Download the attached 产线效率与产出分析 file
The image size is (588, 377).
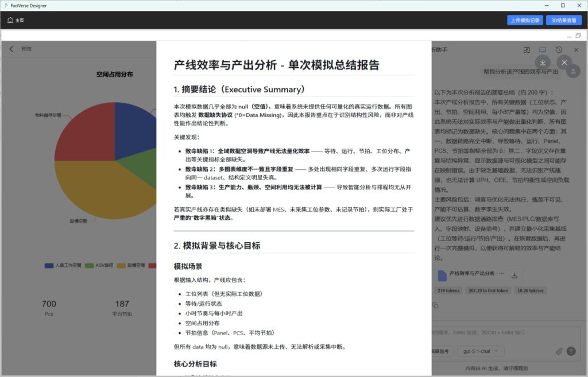(x=514, y=275)
